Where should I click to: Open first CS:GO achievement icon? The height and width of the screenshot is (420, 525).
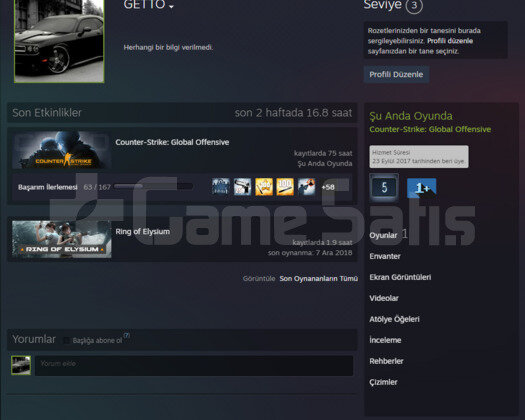coord(221,187)
